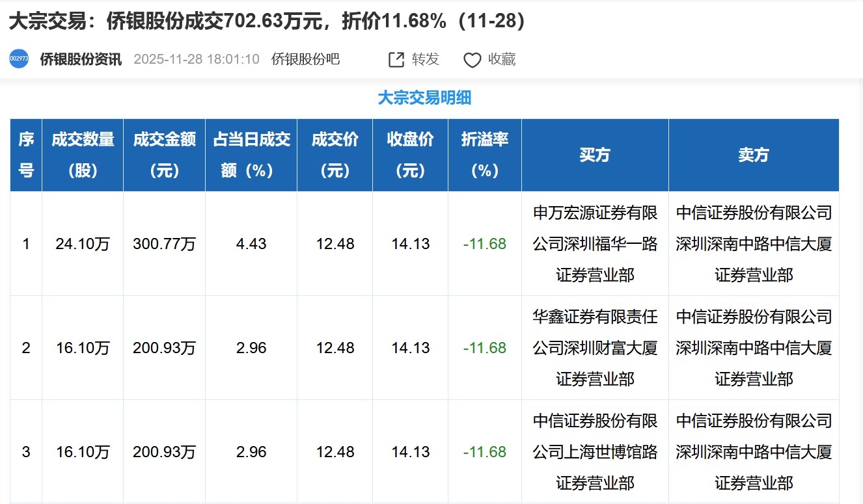Click the sequence number 1 cell
The image size is (863, 504).
(x=26, y=244)
